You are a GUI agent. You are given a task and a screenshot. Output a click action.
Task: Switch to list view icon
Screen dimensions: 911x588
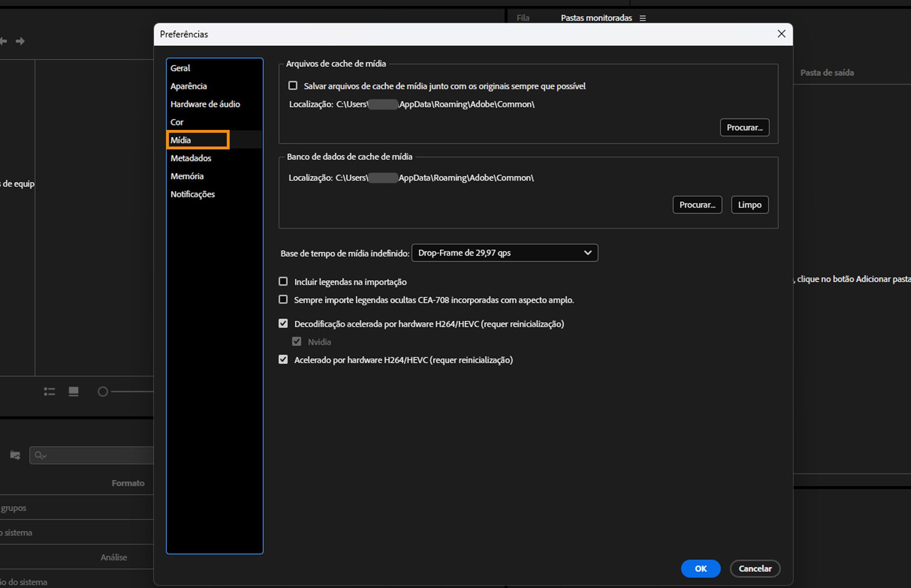49,392
